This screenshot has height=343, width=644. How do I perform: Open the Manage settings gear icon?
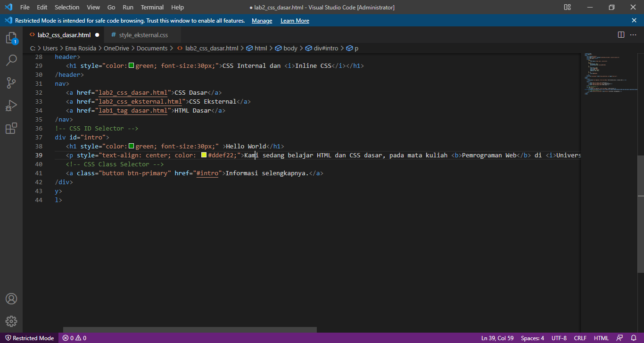tap(11, 321)
